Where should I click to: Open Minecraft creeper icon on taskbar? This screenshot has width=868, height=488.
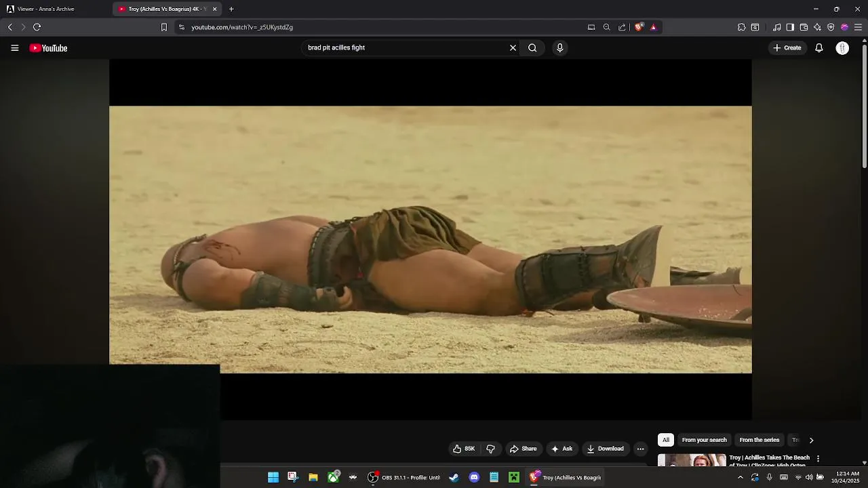514,477
